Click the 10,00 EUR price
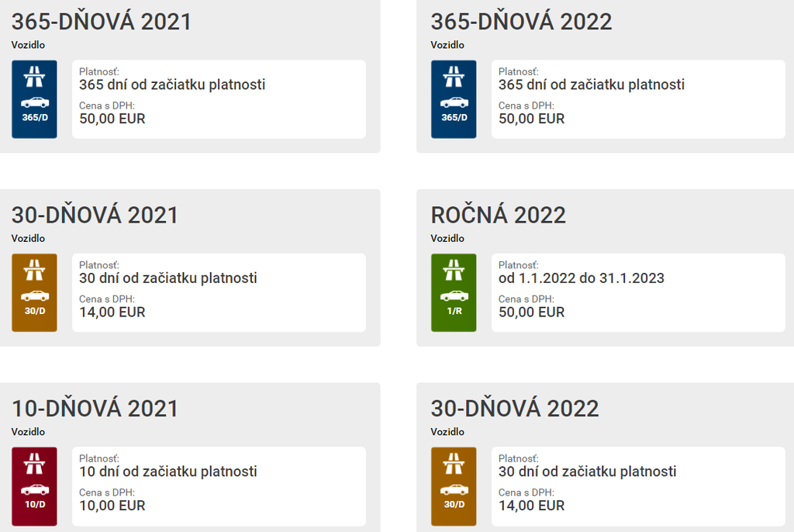The image size is (794, 532). [112, 506]
